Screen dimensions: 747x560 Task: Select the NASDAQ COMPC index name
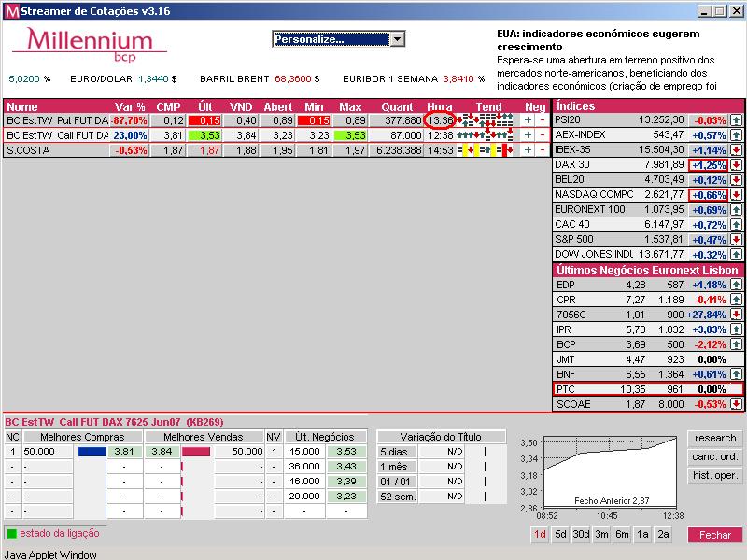pyautogui.click(x=594, y=195)
